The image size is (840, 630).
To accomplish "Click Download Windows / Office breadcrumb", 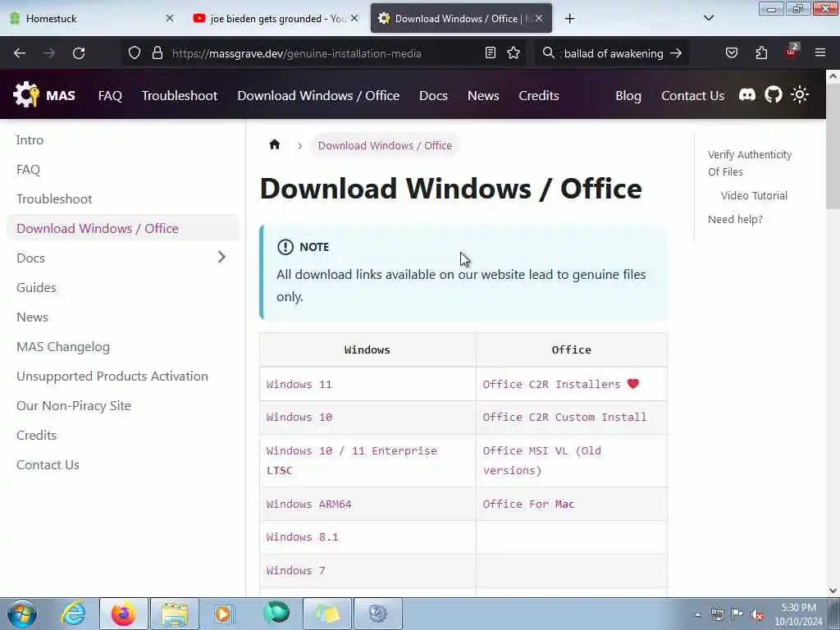I will [x=385, y=145].
